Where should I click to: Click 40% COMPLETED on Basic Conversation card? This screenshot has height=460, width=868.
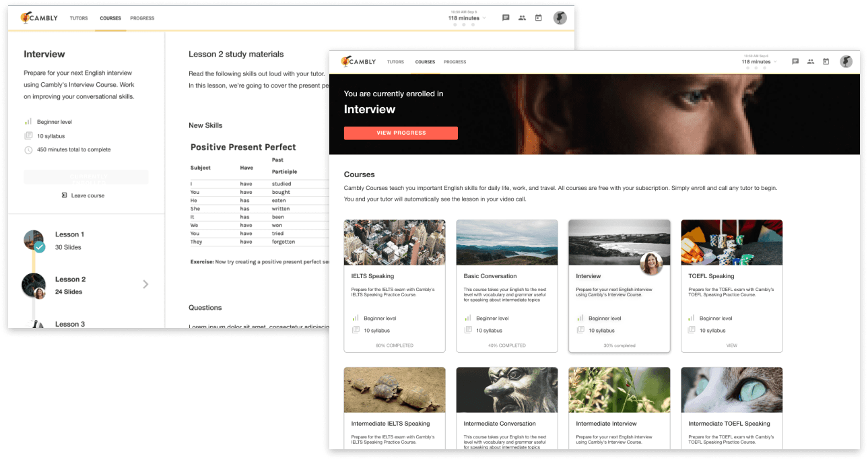pyautogui.click(x=507, y=346)
